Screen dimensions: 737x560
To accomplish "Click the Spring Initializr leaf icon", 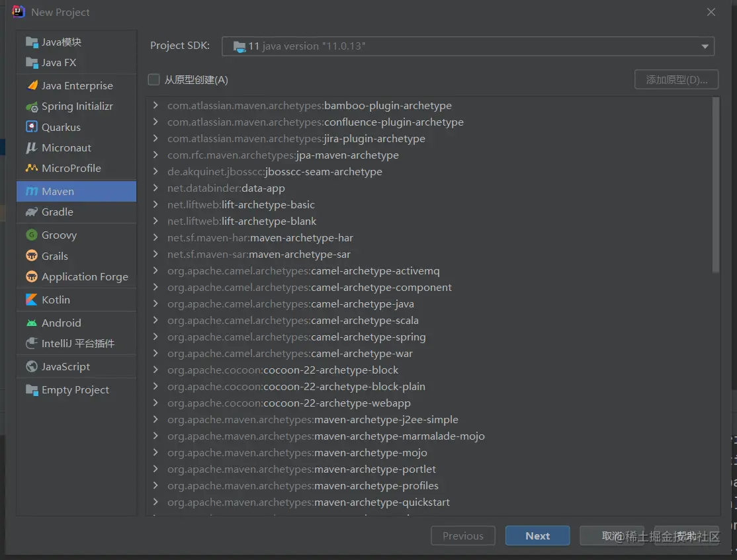I will 32,106.
